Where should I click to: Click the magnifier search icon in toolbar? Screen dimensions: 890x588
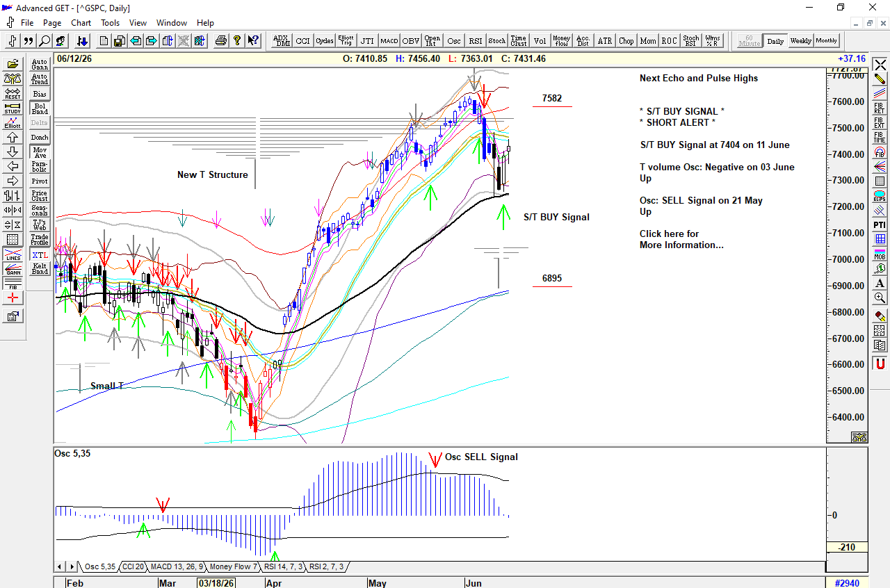point(44,41)
